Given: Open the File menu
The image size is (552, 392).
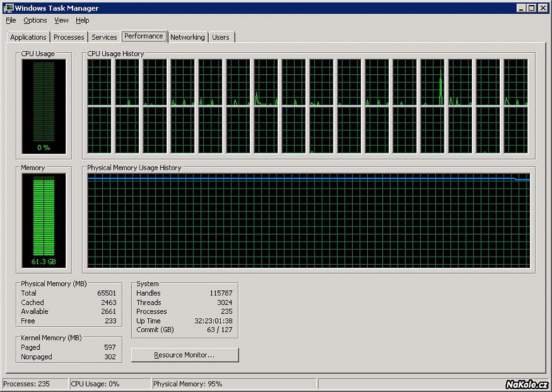Looking at the screenshot, I should click(11, 20).
